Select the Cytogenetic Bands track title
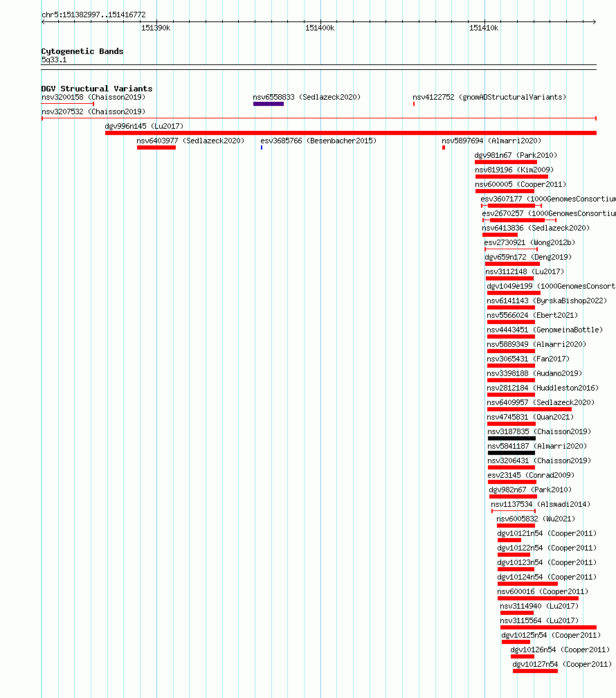616x698 pixels. (x=82, y=51)
